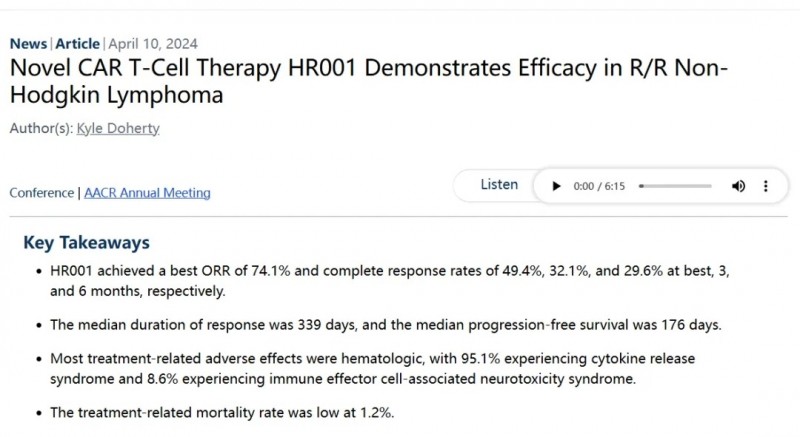Click the Conference label

[41, 193]
